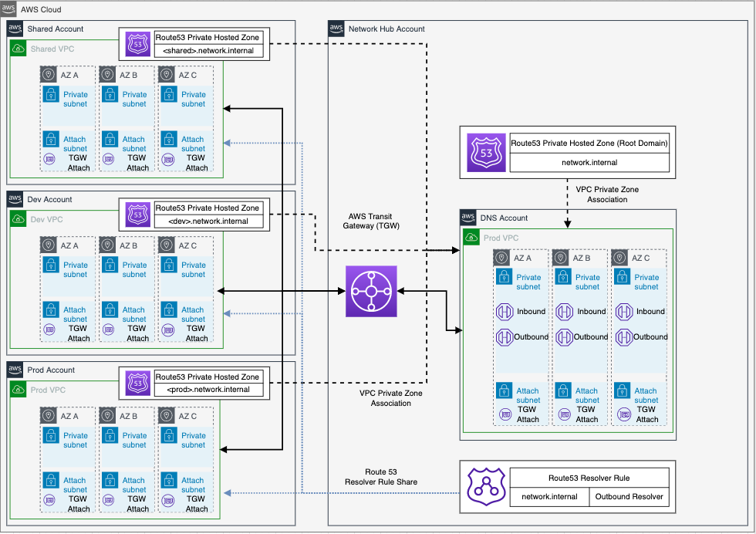756x534 pixels.
Task: Select the network.internal root domain text box
Action: pos(589,163)
